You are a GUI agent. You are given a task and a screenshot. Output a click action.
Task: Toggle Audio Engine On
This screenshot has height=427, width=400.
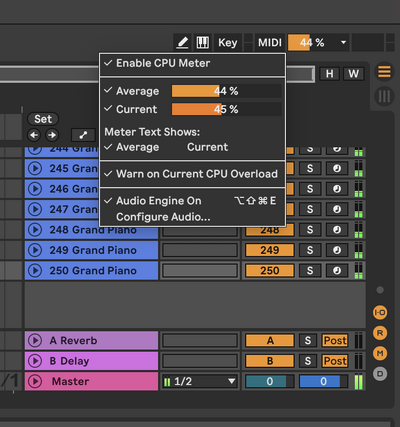[192, 201]
